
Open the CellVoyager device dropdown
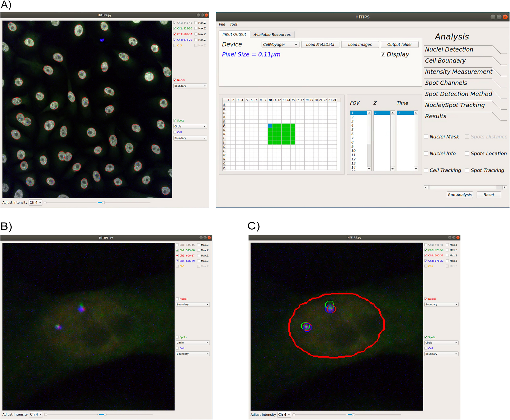pyautogui.click(x=280, y=44)
